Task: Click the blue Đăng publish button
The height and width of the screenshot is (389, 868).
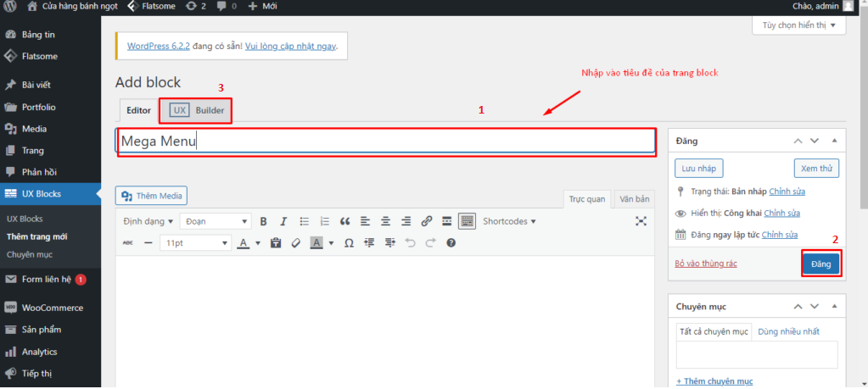Action: [820, 264]
